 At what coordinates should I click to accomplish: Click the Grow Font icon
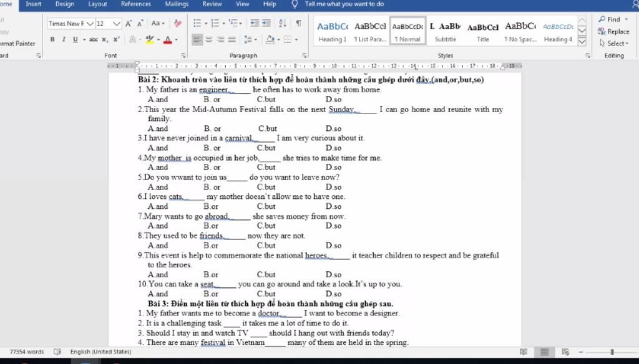tap(129, 23)
